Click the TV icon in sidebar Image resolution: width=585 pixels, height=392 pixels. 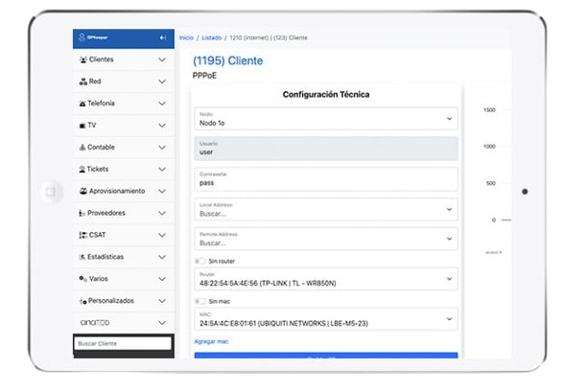tap(82, 126)
